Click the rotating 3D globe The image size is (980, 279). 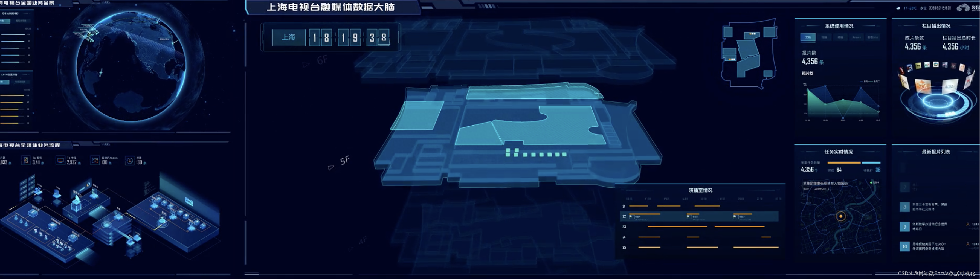tap(131, 66)
